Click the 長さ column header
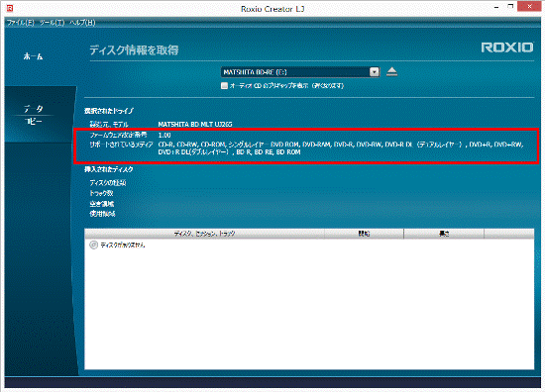Screen dimensions: 545x392 pos(444,234)
